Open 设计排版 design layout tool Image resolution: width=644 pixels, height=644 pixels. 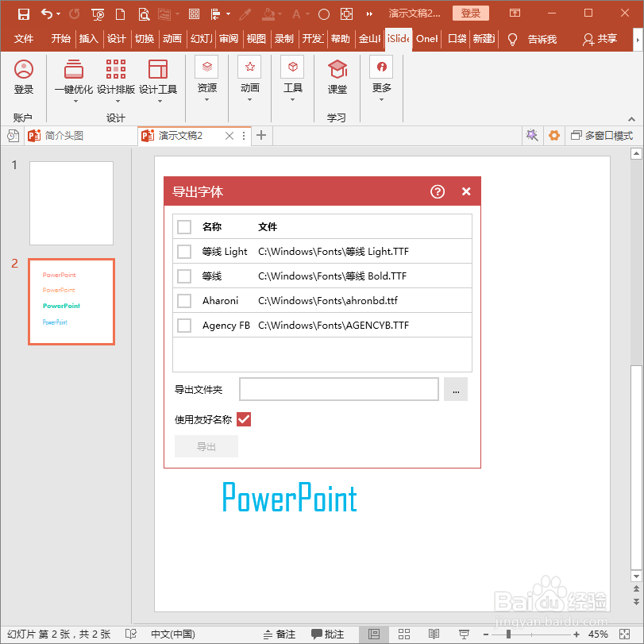116,77
